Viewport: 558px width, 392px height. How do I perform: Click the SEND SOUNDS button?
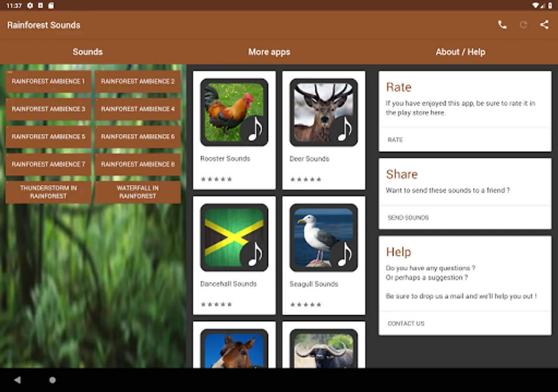(408, 217)
